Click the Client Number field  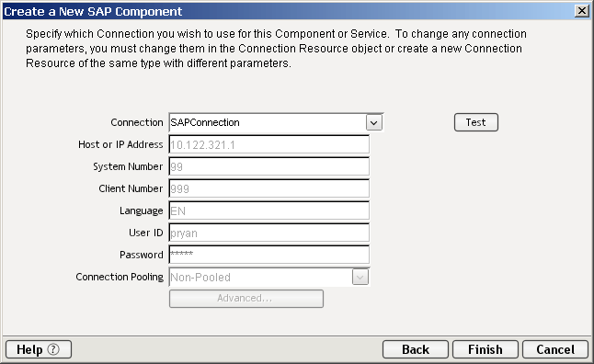269,188
